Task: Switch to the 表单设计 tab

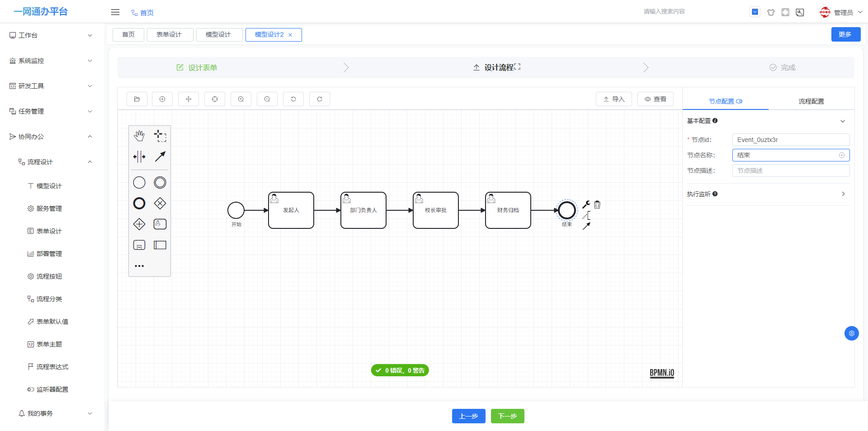Action: point(170,35)
